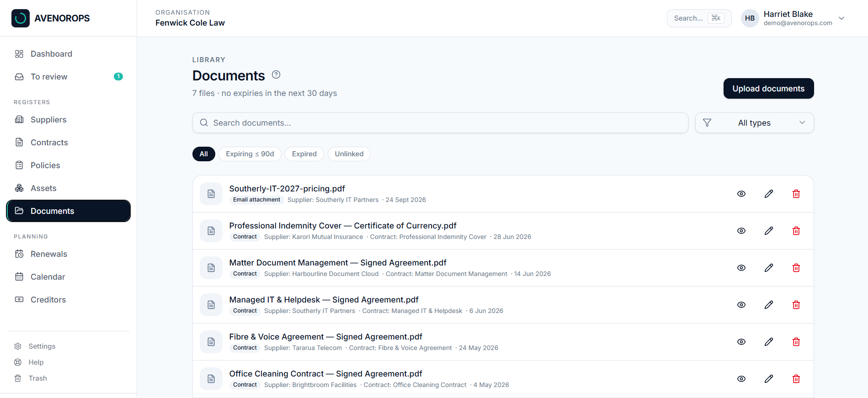Screen dimensions: 868x398
Task: Preview Matter Document Management agreement via eye icon
Action: click(x=741, y=268)
